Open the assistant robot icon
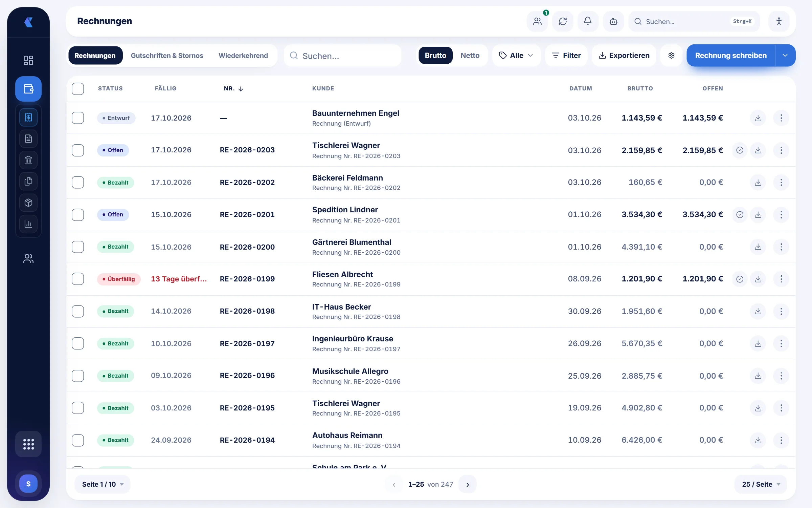Viewport: 812px width, 508px height. click(x=613, y=21)
